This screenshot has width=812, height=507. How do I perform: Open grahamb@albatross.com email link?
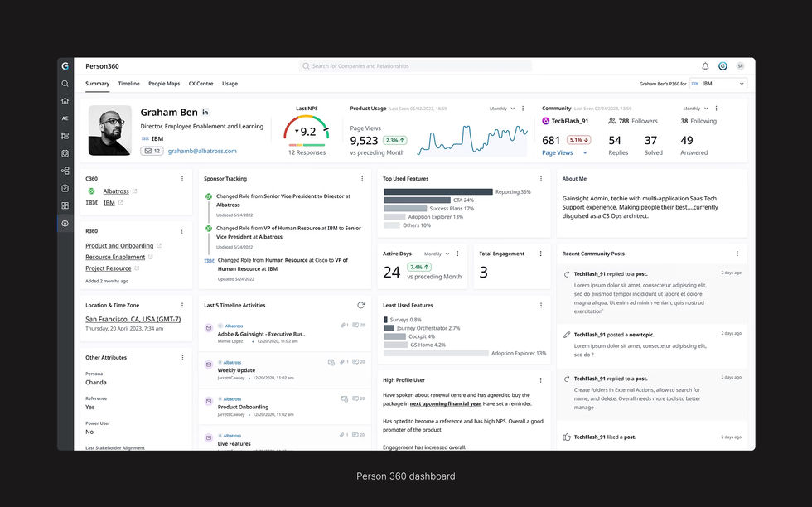202,152
